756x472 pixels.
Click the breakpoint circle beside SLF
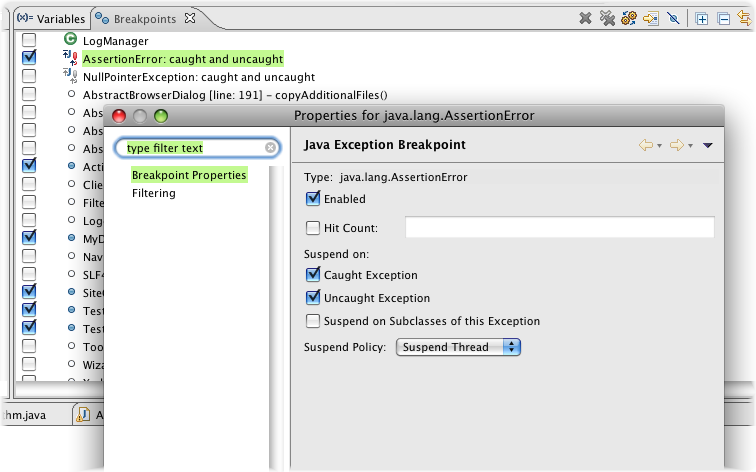[71, 273]
